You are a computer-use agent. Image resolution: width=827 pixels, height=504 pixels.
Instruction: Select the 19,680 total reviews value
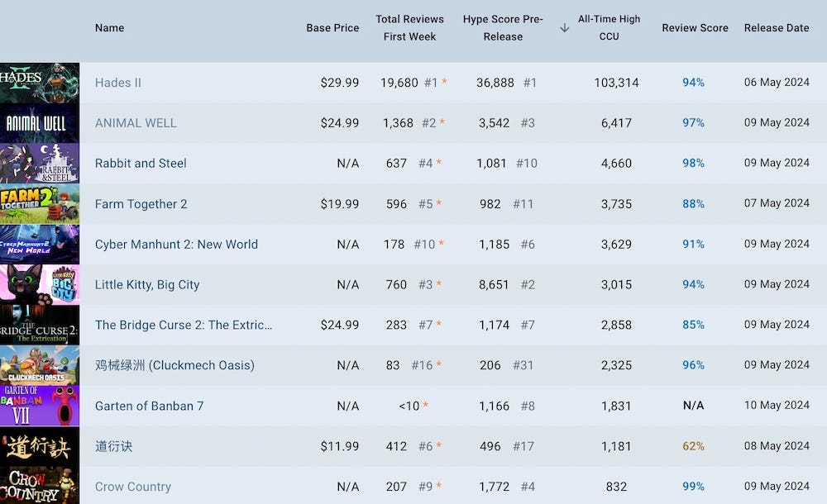(x=399, y=83)
